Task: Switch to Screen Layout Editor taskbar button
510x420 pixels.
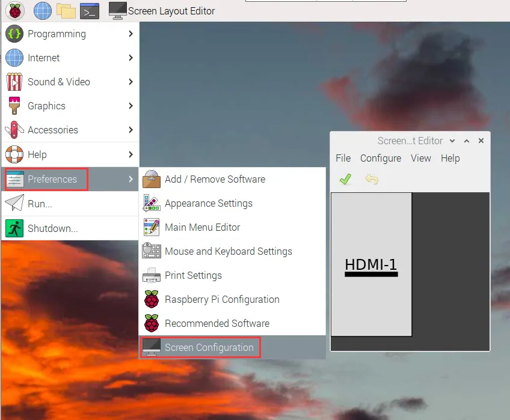Action: pos(162,11)
